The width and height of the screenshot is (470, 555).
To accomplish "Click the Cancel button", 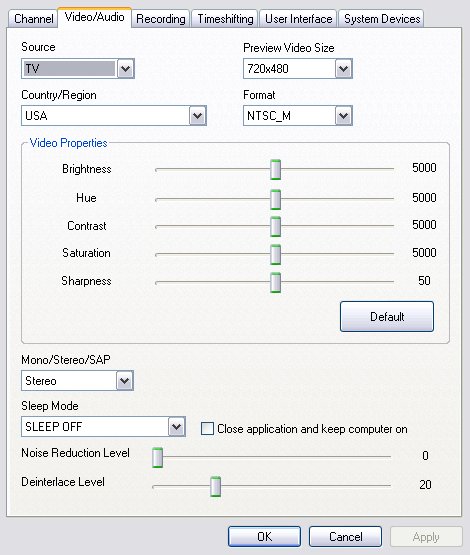I will click(345, 537).
